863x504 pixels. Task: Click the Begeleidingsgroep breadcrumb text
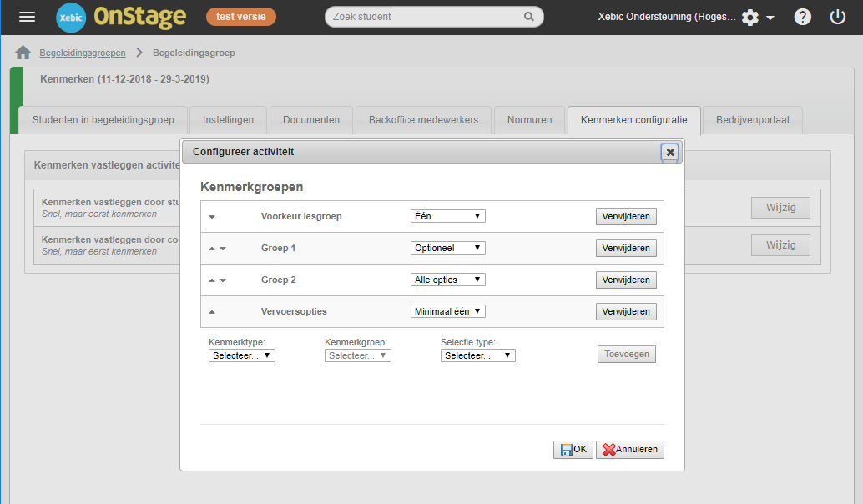[194, 53]
